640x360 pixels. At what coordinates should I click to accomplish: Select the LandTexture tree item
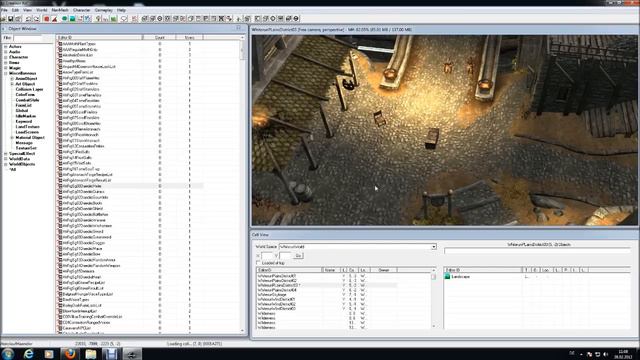pos(28,127)
